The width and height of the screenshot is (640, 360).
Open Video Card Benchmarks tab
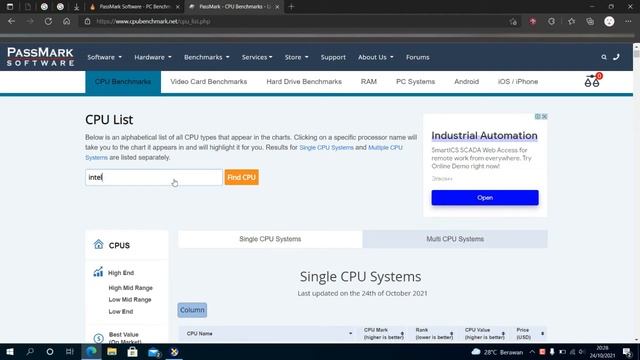click(209, 82)
